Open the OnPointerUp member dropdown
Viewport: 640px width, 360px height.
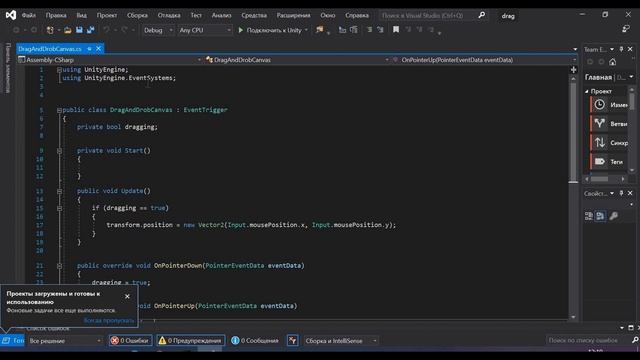[484, 60]
